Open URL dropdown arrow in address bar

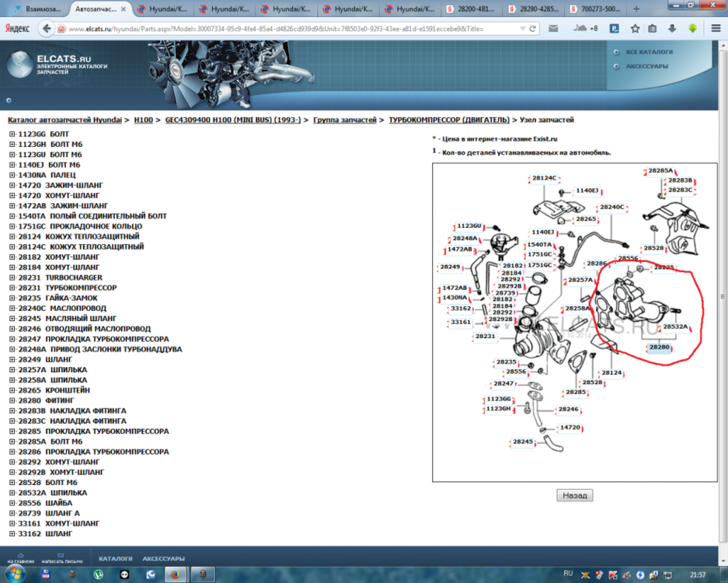(522, 29)
